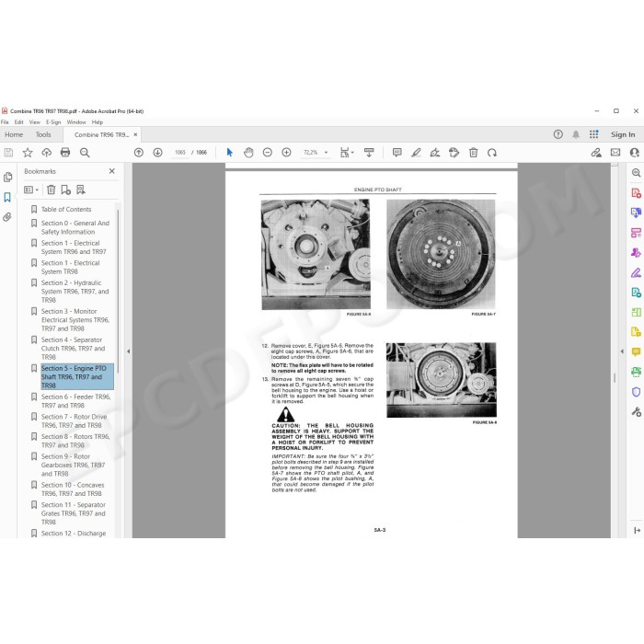Share link with the link icon
644x644 pixels.
coord(596,153)
